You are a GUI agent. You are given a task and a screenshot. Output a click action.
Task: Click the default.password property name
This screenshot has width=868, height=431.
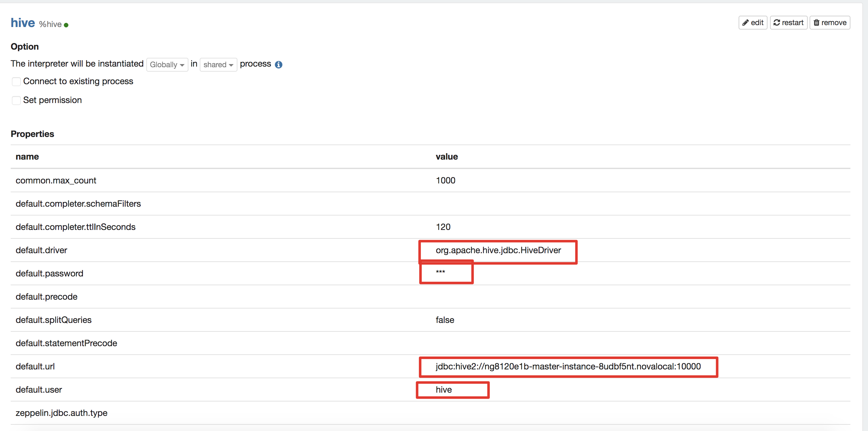tap(50, 273)
